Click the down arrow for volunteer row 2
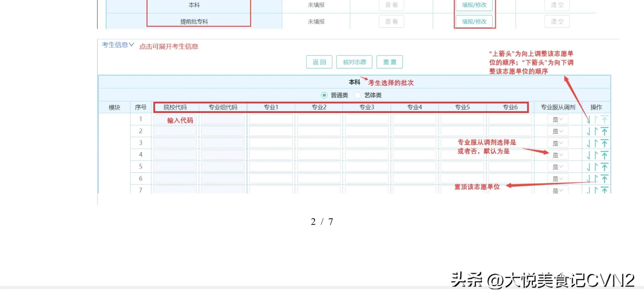The image size is (644, 297). coord(589,131)
